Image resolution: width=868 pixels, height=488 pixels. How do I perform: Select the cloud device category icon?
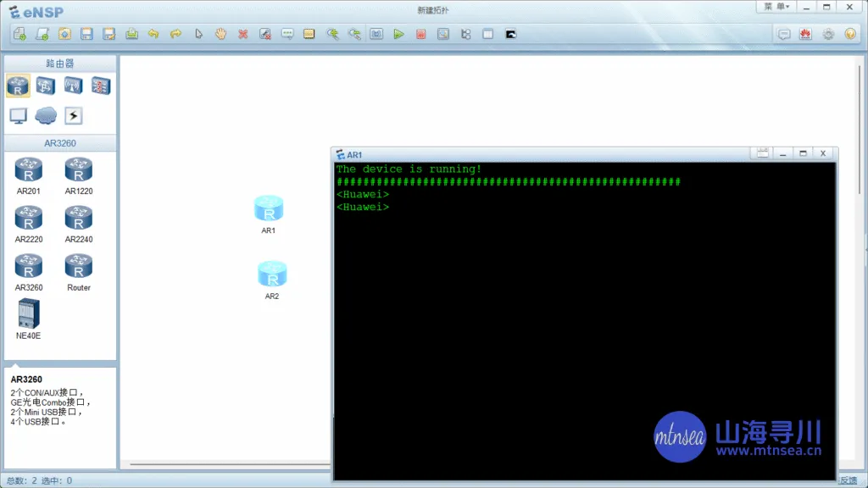click(x=46, y=115)
